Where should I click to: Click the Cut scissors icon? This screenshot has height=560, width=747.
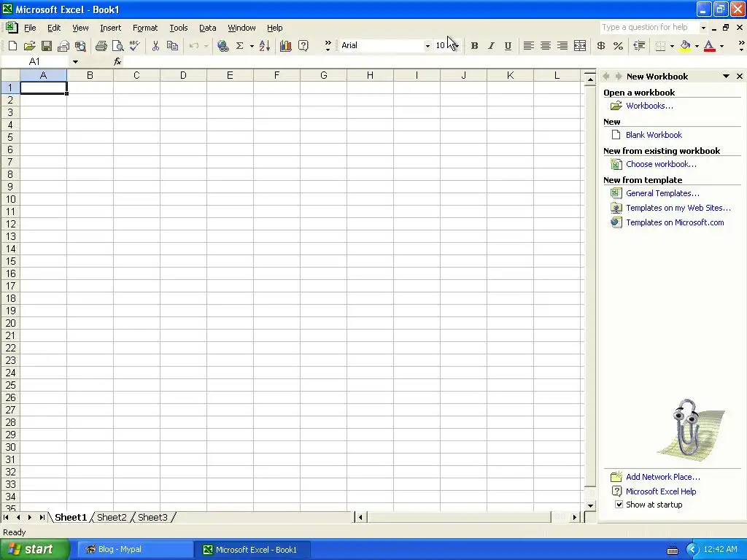[x=155, y=46]
